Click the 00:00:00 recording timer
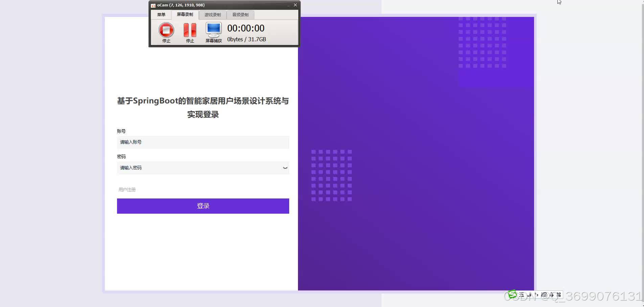This screenshot has height=307, width=644. pyautogui.click(x=246, y=28)
